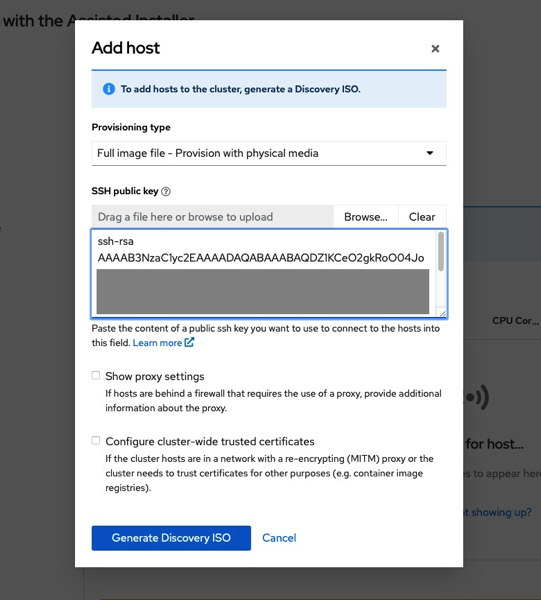This screenshot has height=600, width=541.
Task: Click the textarea resize handle corner
Action: coord(442,313)
